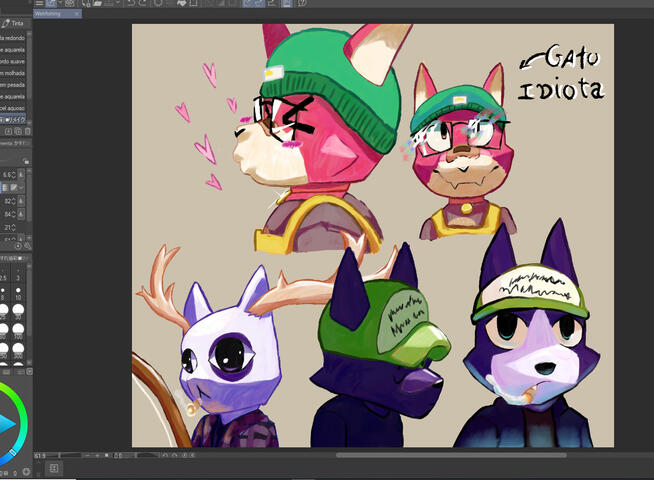Choose the 100 brush size preset

pos(18,332)
